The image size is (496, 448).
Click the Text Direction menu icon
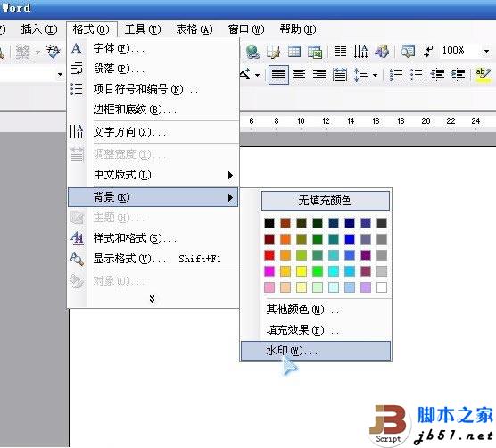[76, 131]
